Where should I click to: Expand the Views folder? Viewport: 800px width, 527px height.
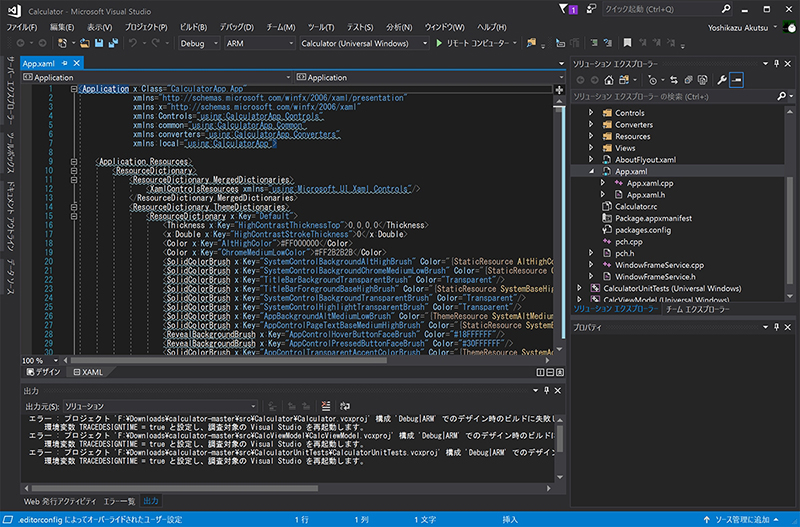(591, 147)
